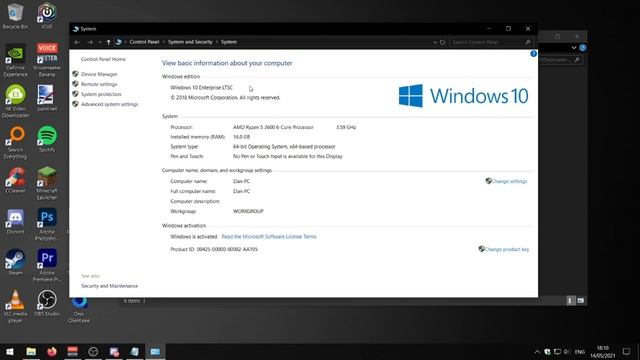Open OBS Studio from taskbar

click(x=93, y=351)
